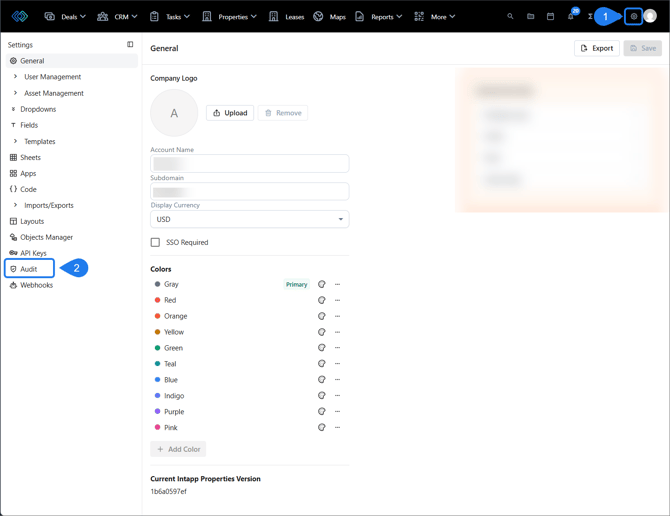Screen dimensions: 670x516
Task: Click the palette icon for Red
Action: (322, 300)
